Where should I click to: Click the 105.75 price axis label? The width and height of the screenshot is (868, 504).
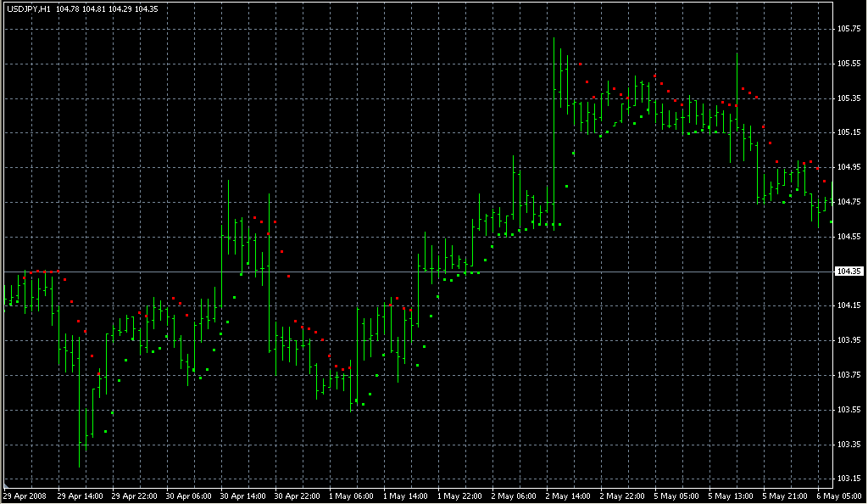point(849,29)
